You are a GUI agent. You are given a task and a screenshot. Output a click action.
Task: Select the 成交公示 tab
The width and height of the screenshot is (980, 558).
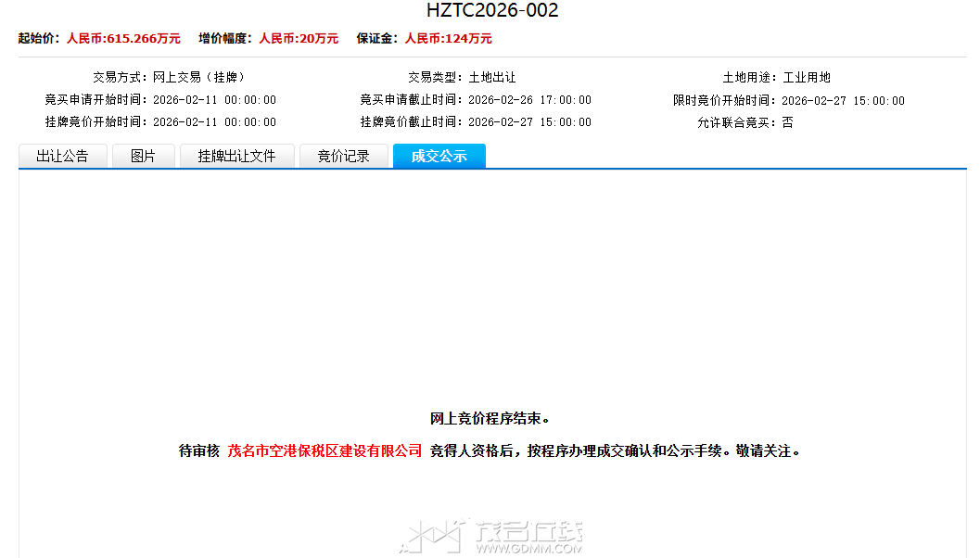439,157
